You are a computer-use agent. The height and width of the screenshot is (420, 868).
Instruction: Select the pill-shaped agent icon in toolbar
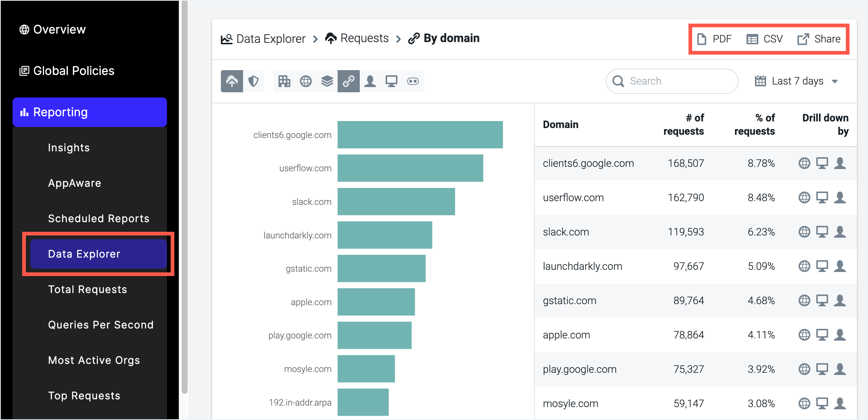pyautogui.click(x=413, y=81)
